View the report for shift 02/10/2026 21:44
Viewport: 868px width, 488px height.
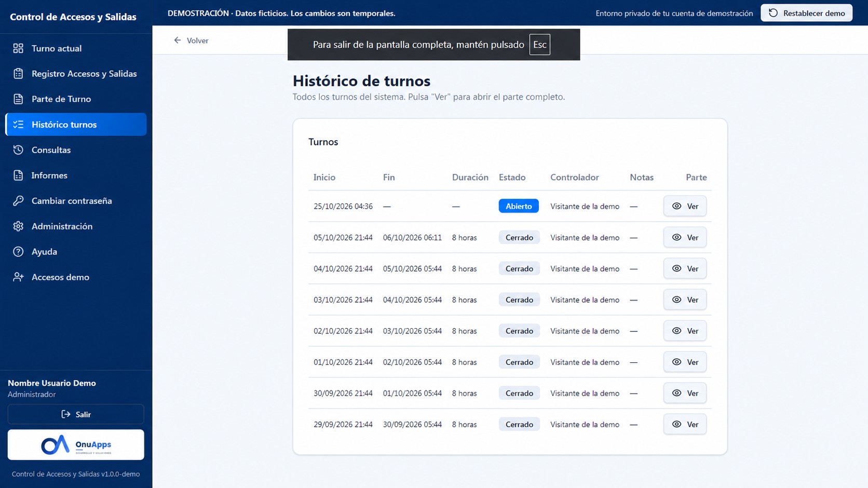point(685,331)
